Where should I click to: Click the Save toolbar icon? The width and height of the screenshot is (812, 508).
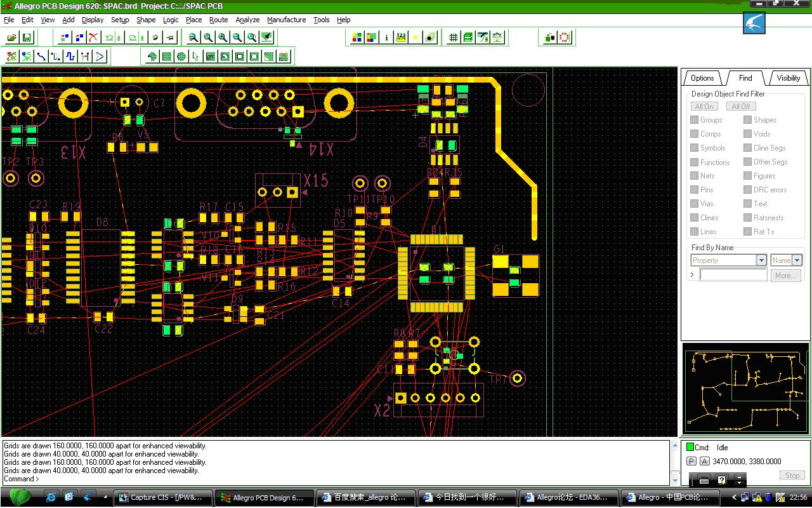27,38
